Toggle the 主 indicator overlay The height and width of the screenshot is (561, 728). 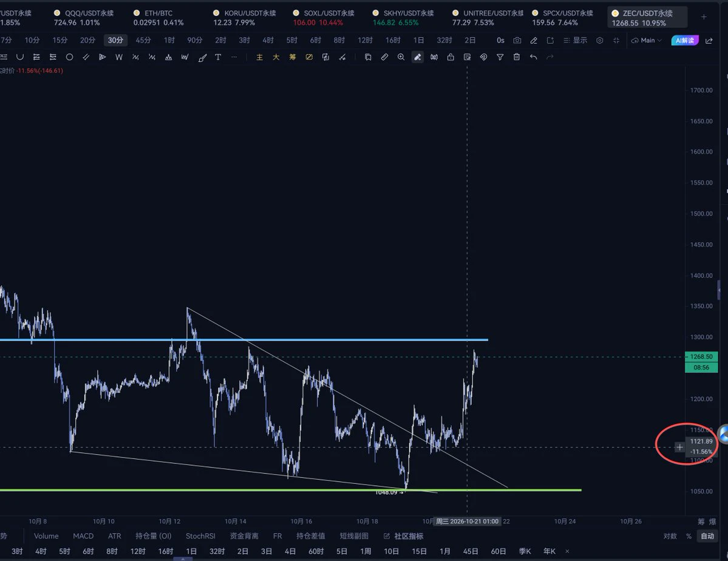pos(259,57)
